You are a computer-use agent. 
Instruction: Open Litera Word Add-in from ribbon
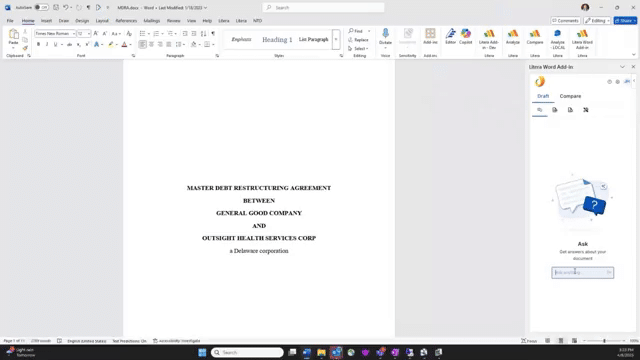pyautogui.click(x=582, y=39)
